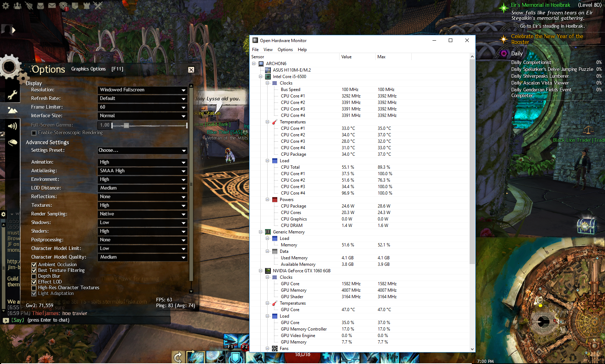Viewport: 605px width, 364px height.
Task: Open the Antialiasing dropdown
Action: click(143, 171)
